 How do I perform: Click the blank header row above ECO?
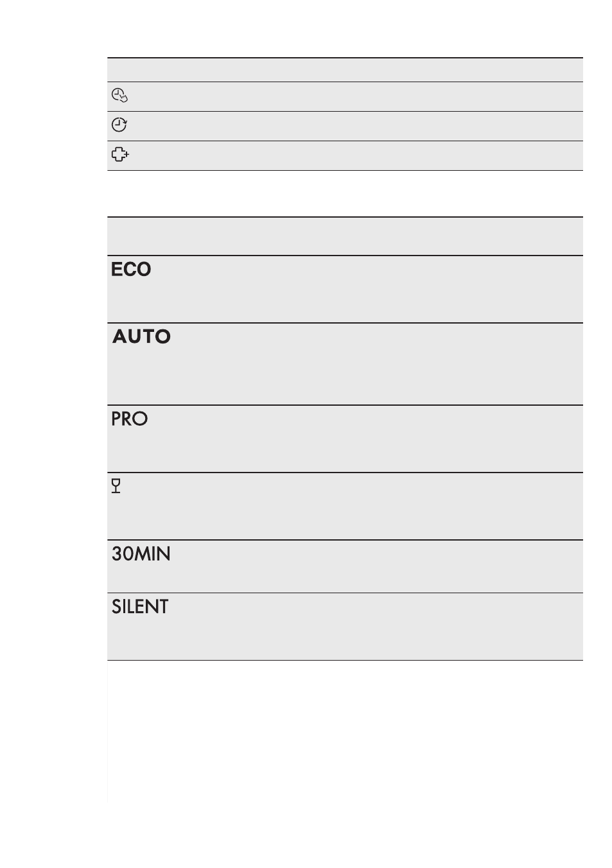pyautogui.click(x=345, y=236)
